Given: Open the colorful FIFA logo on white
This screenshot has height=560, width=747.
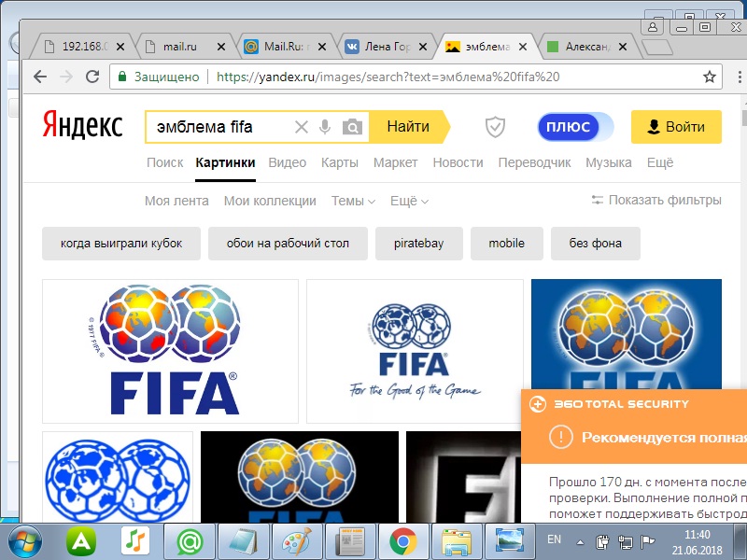Looking at the screenshot, I should tap(170, 351).
